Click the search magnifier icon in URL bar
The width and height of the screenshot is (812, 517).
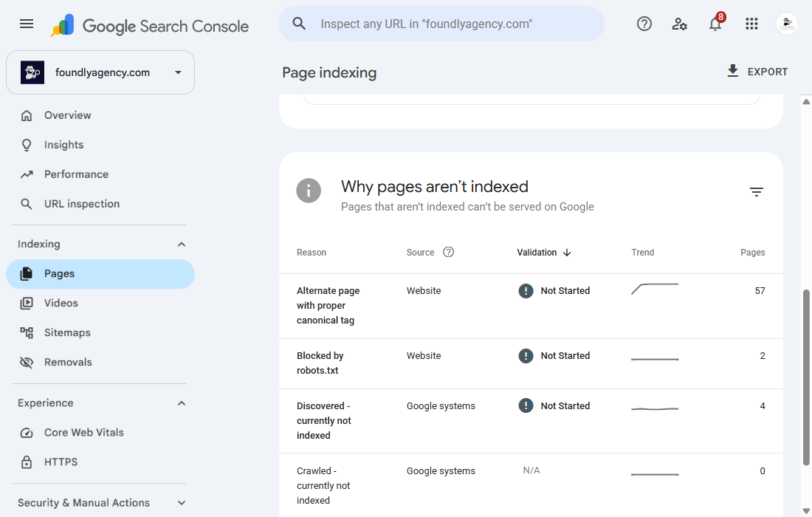pyautogui.click(x=299, y=24)
